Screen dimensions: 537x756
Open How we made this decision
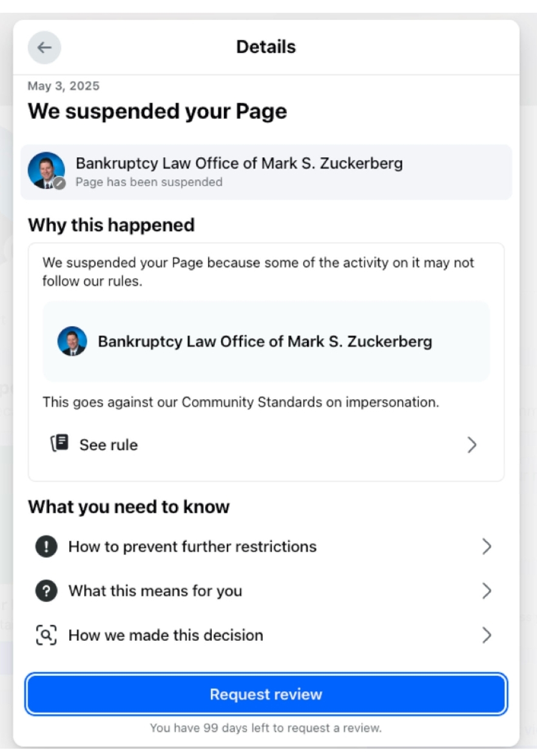tap(166, 635)
